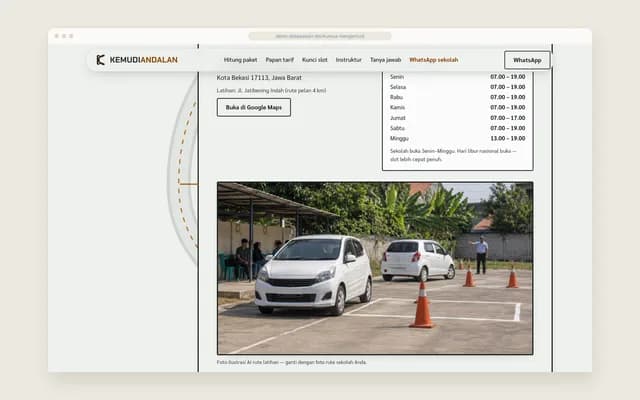This screenshot has width=640, height=400.
Task: Click the KEMUDIANDALAN brand text
Action: (x=144, y=60)
